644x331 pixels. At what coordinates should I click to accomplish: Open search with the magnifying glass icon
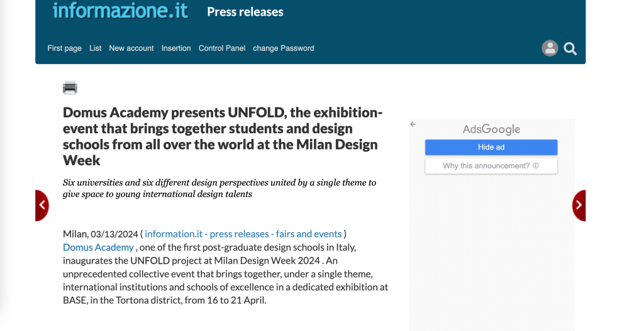tap(570, 48)
